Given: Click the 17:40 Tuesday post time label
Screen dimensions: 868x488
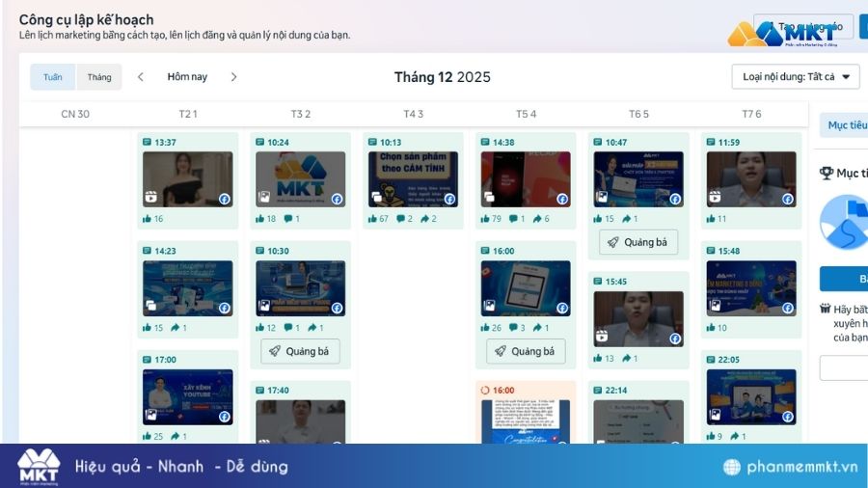Looking at the screenshot, I should click(278, 390).
